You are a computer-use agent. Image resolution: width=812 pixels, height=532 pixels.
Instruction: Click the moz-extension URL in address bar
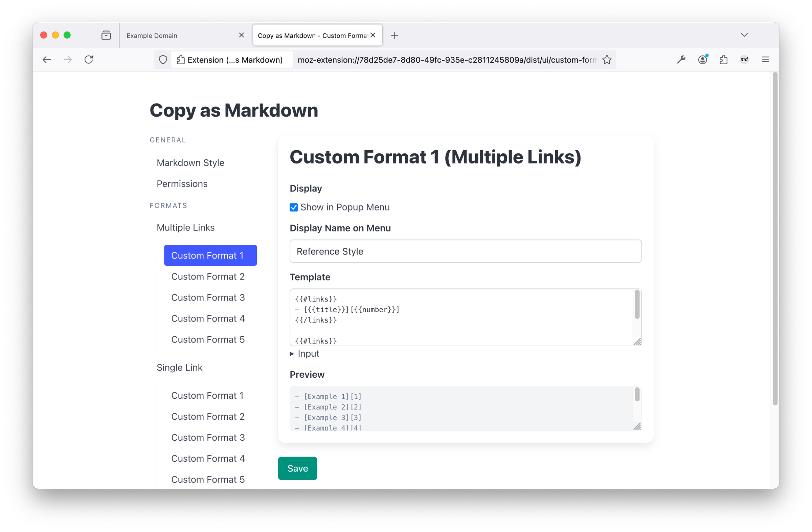pos(448,60)
